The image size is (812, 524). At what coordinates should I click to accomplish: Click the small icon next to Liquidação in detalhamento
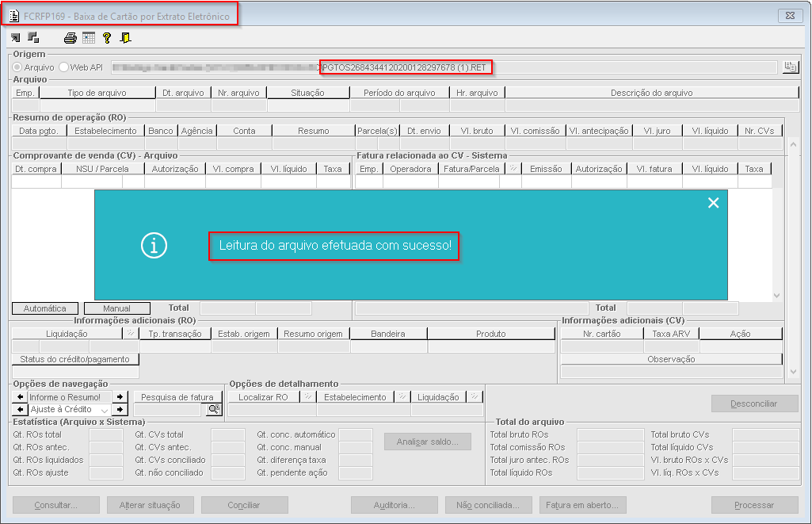click(x=473, y=396)
